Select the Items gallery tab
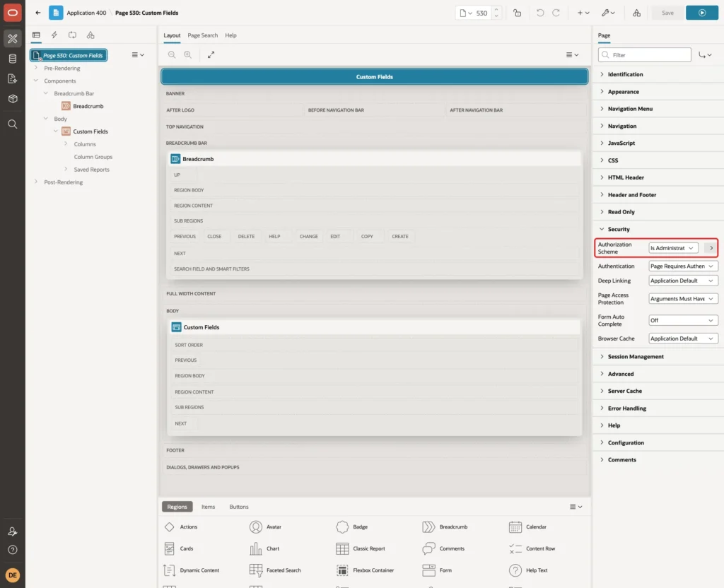The height and width of the screenshot is (588, 724). [x=209, y=507]
